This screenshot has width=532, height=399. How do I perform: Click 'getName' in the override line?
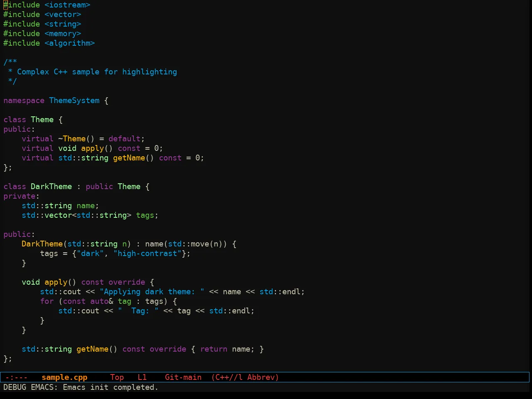[93, 349]
